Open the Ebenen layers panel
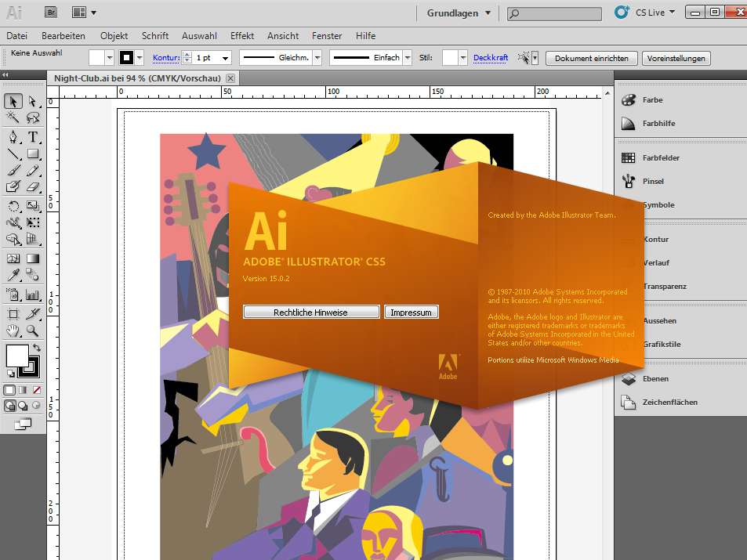The height and width of the screenshot is (560, 747). (x=628, y=379)
